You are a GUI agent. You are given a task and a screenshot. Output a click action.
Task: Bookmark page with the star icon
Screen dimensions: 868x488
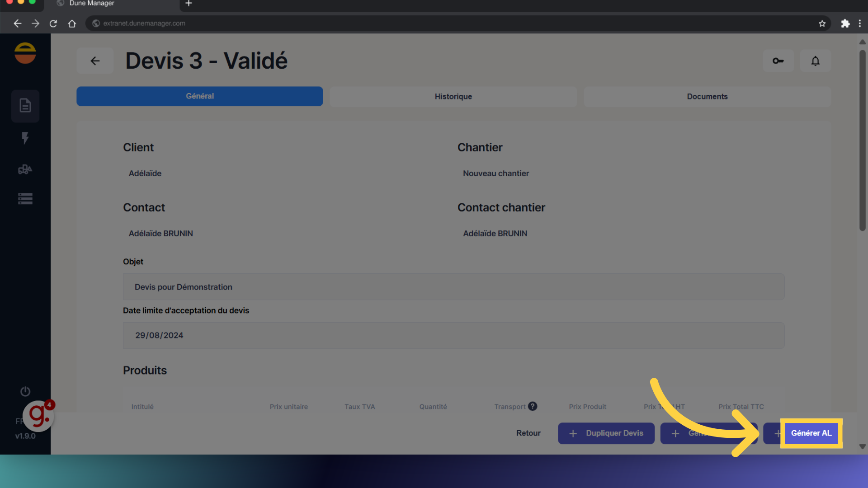[x=822, y=23]
